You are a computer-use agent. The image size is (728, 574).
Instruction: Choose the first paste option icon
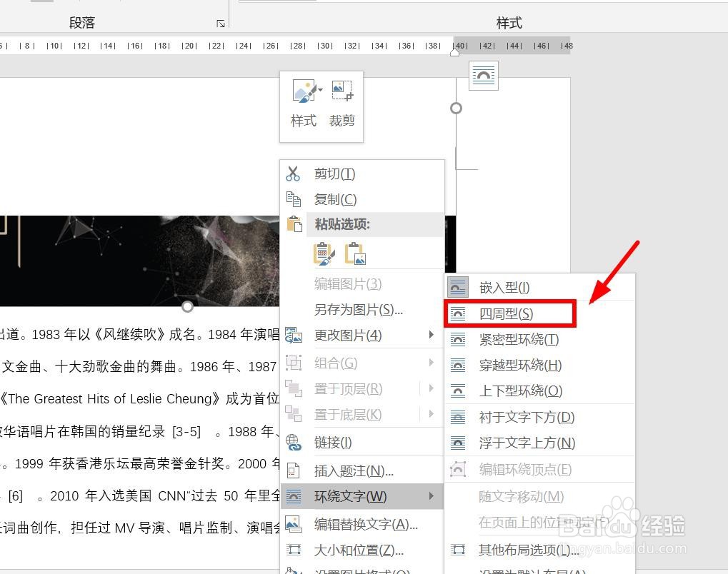[x=324, y=253]
